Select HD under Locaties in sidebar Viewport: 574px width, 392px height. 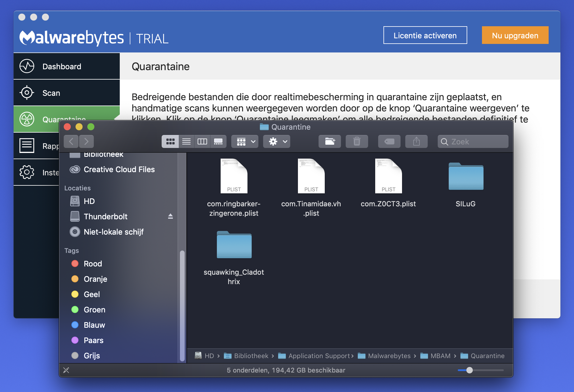tap(89, 201)
